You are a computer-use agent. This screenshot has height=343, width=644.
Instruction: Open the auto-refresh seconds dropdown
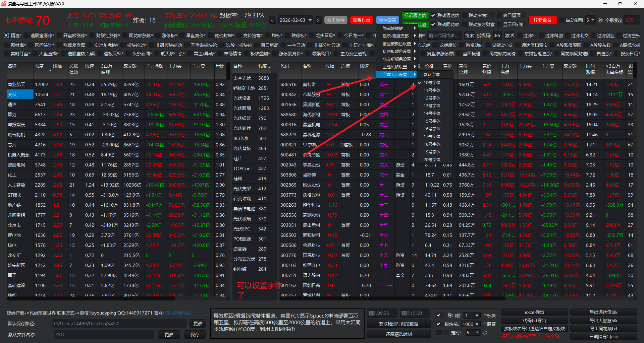[x=592, y=20]
